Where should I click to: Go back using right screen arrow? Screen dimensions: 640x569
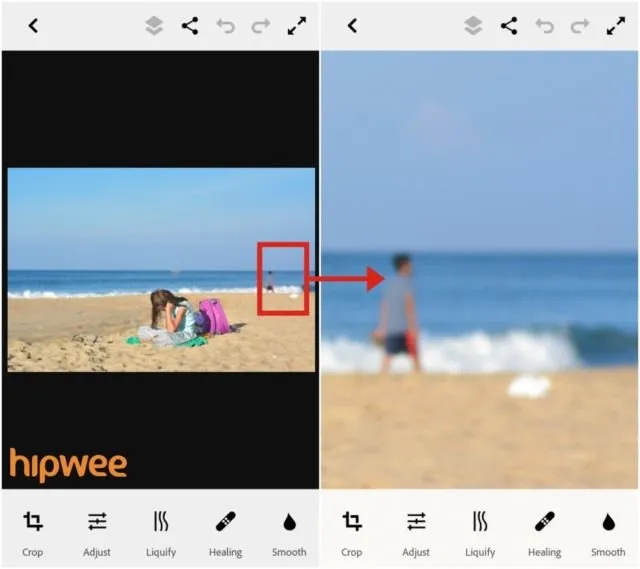(353, 26)
